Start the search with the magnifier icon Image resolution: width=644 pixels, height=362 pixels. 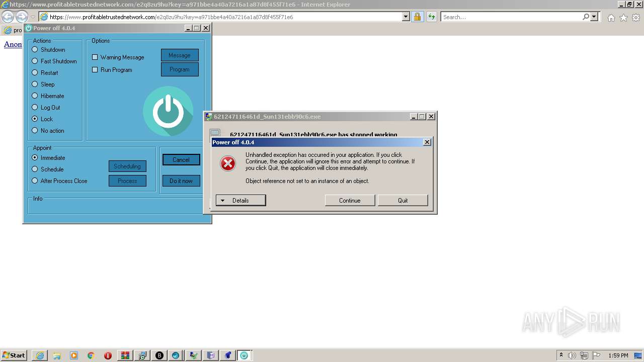(x=586, y=17)
